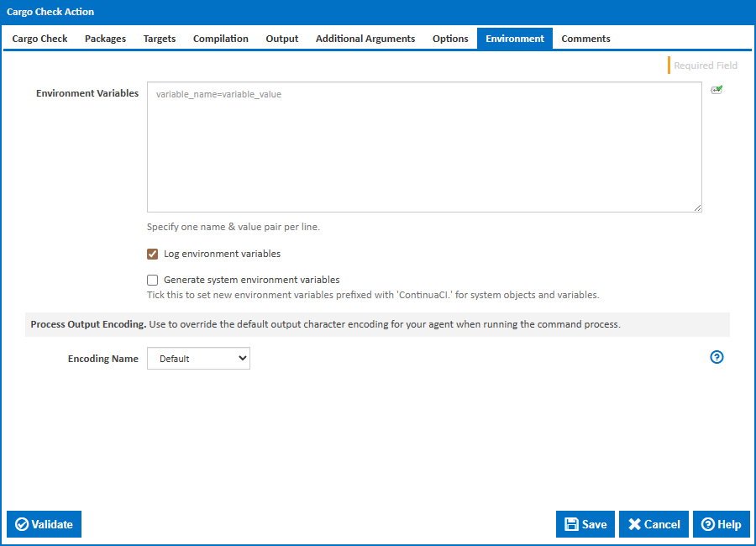
Task: Uncheck Log environment variables checkbox
Action: [x=153, y=254]
